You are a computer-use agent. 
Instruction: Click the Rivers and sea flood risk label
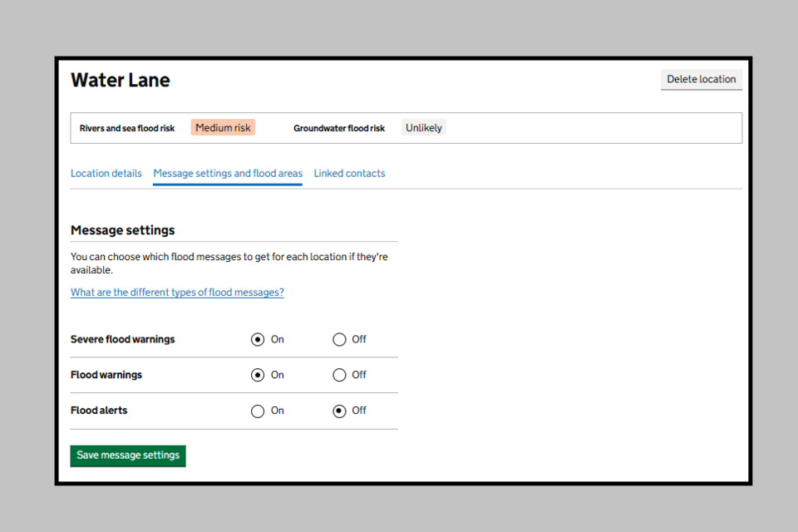tap(127, 129)
